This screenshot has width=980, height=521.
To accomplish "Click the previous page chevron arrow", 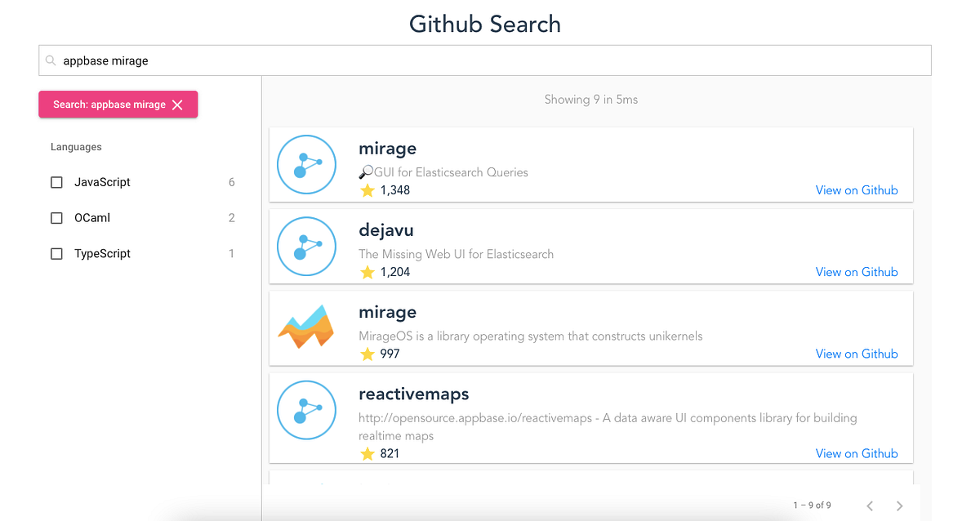I will click(869, 505).
